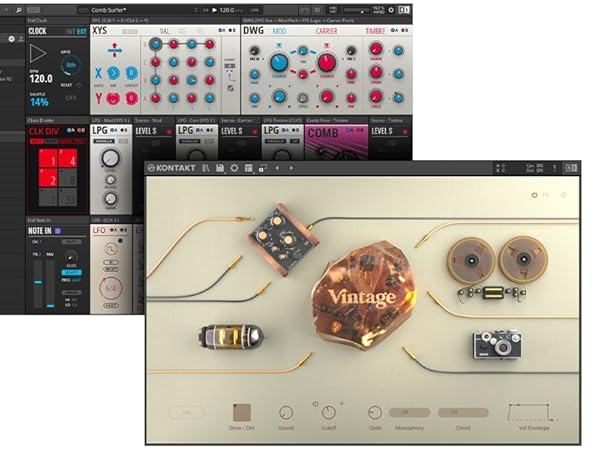Select the XYS Val tab label
The width and height of the screenshot is (600, 450).
(164, 31)
